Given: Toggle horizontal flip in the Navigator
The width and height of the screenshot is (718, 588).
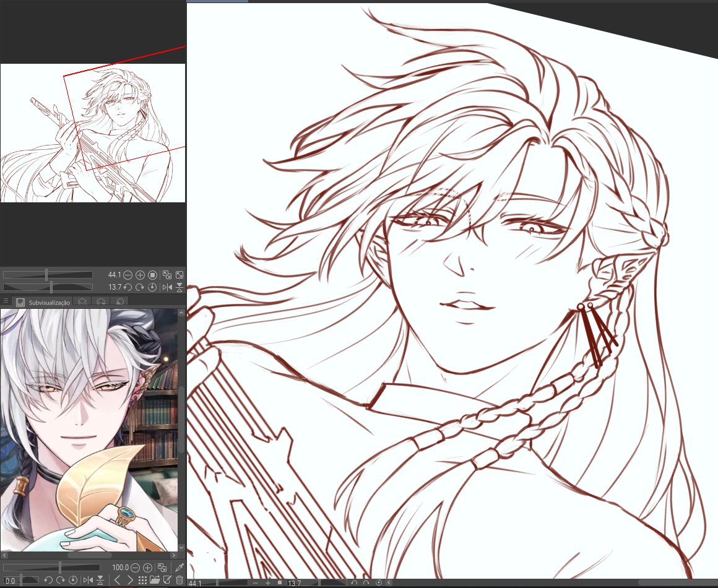Looking at the screenshot, I should [x=167, y=287].
